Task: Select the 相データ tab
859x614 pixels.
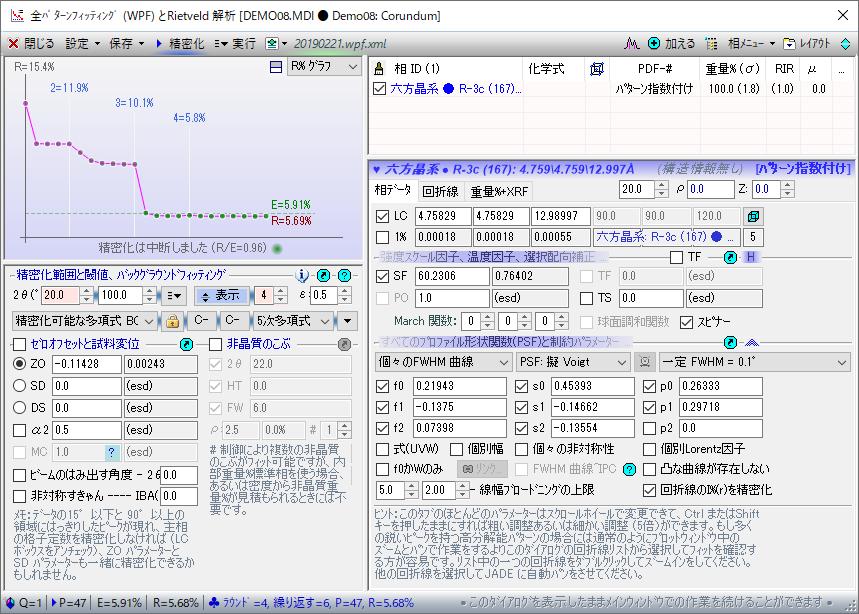Action: [x=393, y=191]
